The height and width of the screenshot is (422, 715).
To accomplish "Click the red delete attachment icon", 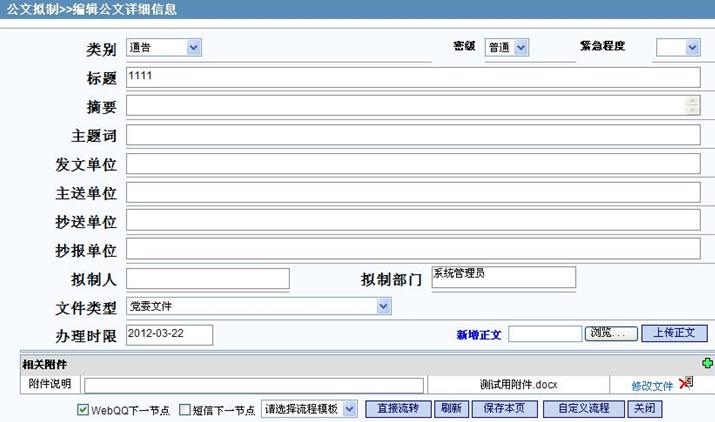I will pyautogui.click(x=686, y=384).
